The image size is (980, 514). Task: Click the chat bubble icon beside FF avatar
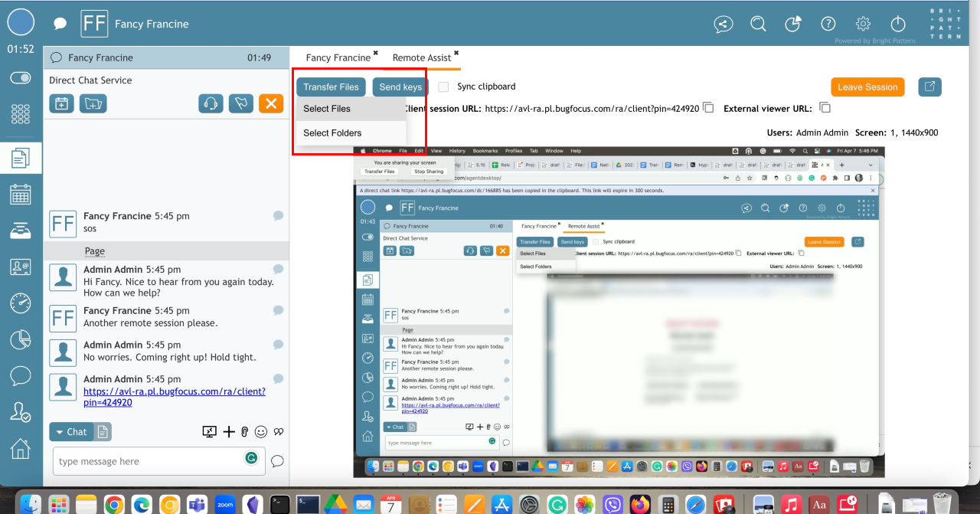(x=60, y=24)
